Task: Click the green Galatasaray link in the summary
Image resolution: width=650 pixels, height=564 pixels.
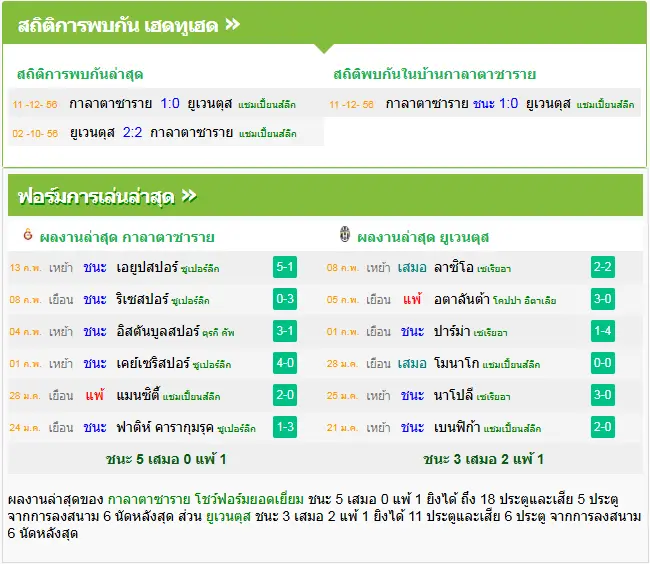Action: (x=149, y=499)
